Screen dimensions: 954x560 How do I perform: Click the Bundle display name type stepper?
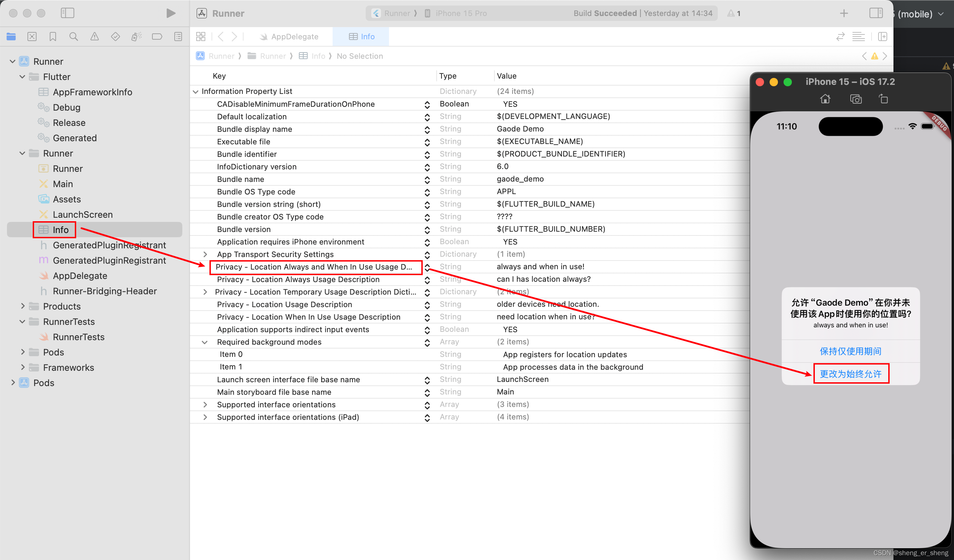pyautogui.click(x=427, y=129)
